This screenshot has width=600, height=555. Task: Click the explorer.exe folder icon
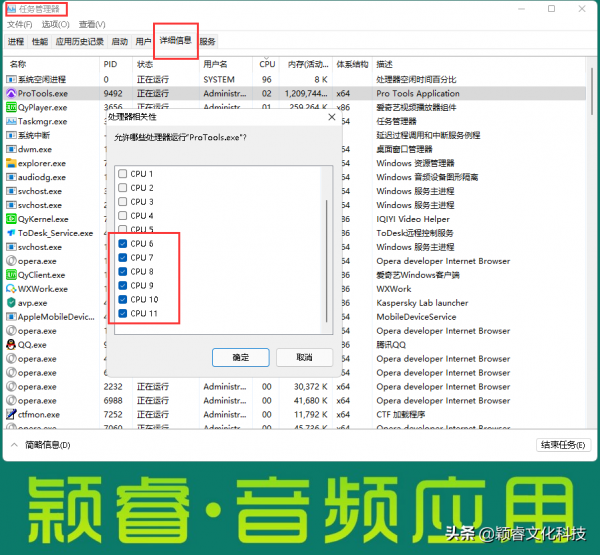point(11,163)
